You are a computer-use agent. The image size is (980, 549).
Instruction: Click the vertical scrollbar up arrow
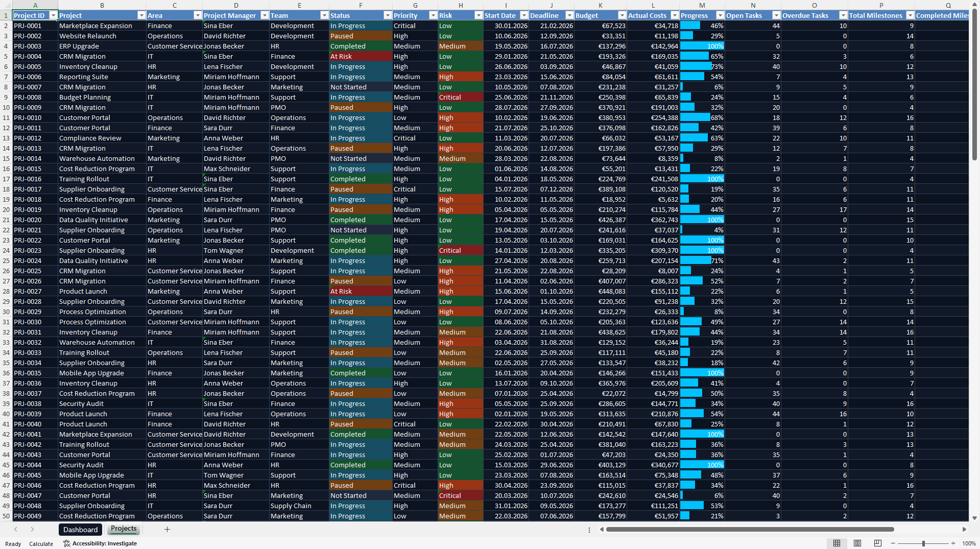(x=974, y=5)
